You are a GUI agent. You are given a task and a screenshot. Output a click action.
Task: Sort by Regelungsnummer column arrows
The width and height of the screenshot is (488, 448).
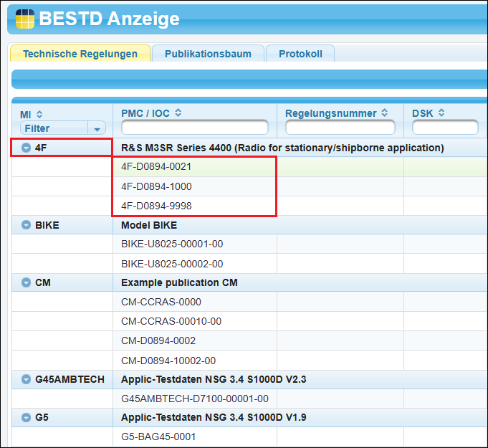pos(385,113)
